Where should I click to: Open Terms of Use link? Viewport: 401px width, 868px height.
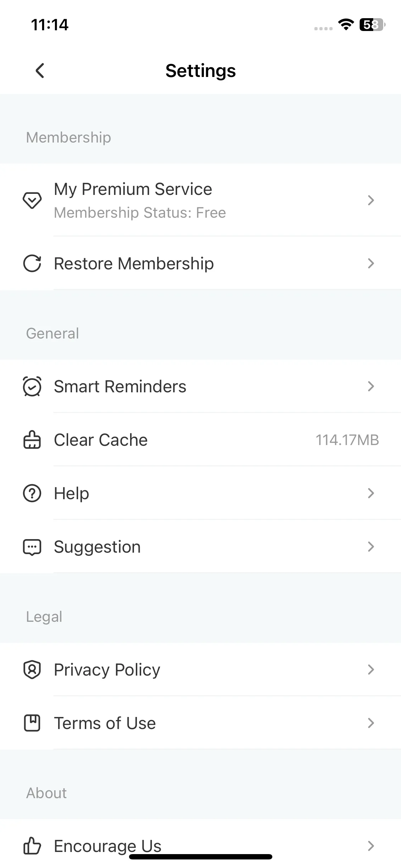[200, 723]
